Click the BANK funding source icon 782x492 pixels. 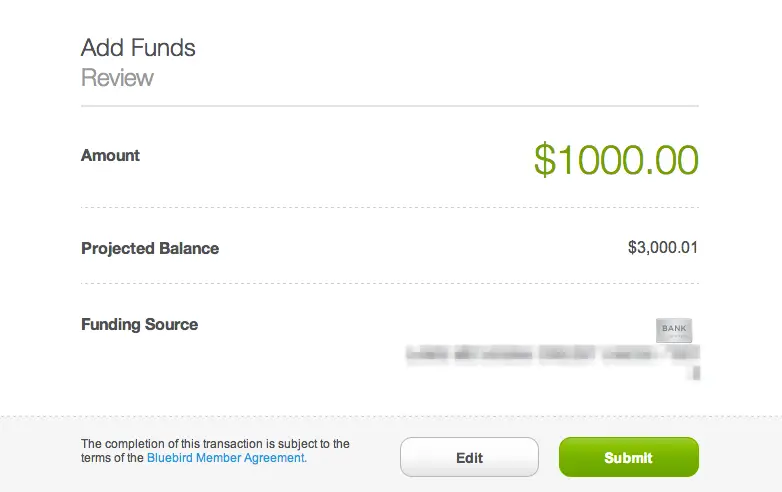pos(674,330)
